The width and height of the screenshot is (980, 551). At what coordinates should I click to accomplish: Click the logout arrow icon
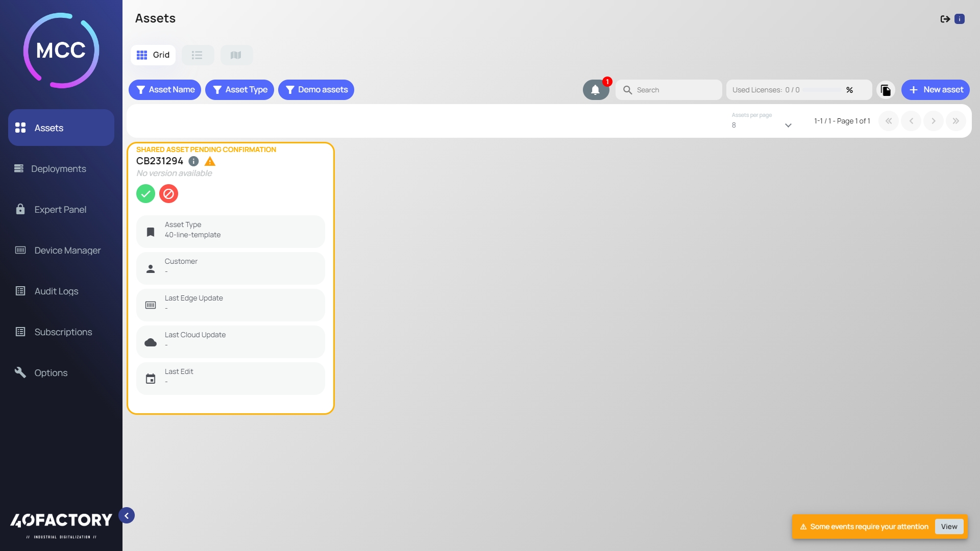point(945,19)
